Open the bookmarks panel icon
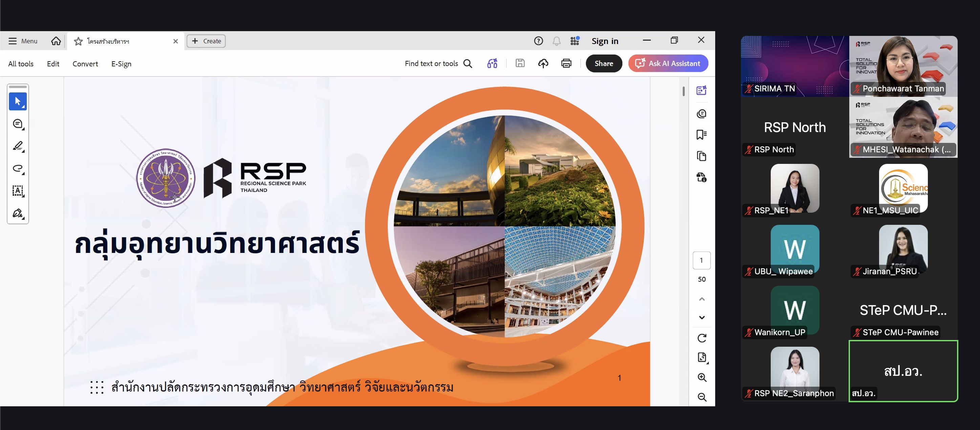 pos(701,135)
